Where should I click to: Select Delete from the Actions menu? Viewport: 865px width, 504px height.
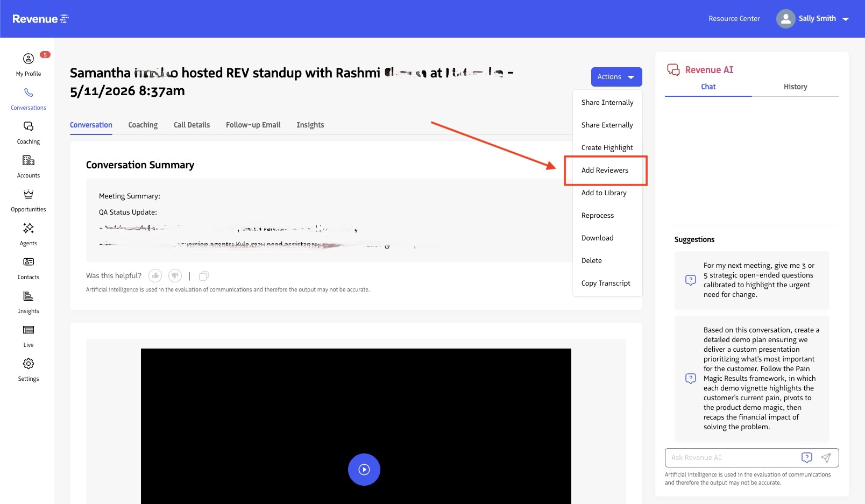[607, 260]
